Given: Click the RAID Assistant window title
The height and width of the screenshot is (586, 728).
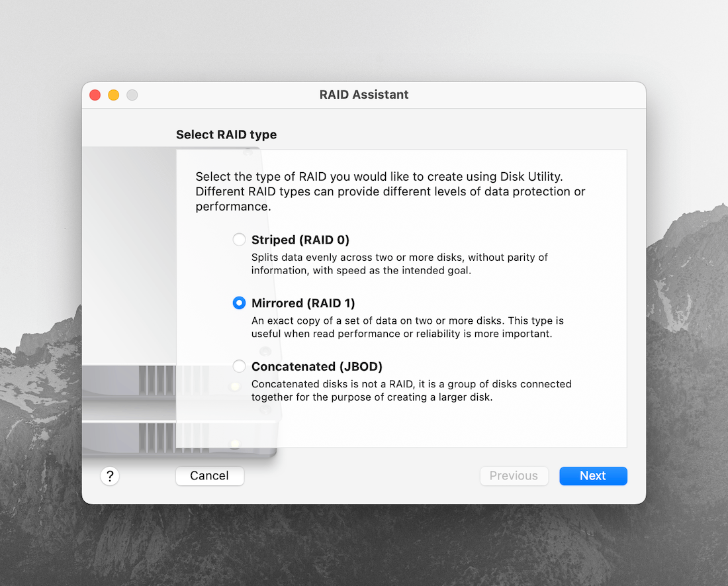Looking at the screenshot, I should point(364,95).
